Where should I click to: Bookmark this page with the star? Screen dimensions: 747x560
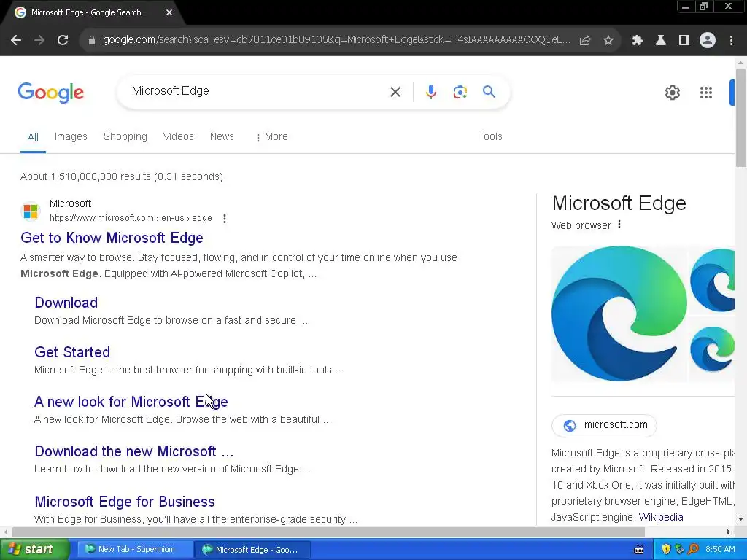click(x=608, y=41)
